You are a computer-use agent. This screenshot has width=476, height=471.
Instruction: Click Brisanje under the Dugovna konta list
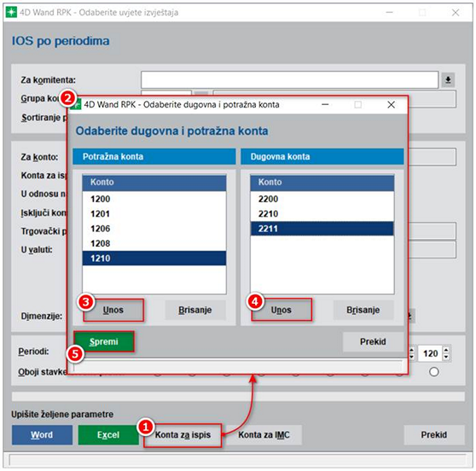[363, 310]
